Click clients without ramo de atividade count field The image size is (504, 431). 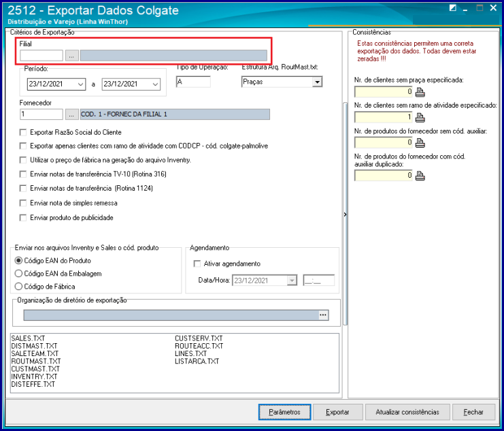384,117
